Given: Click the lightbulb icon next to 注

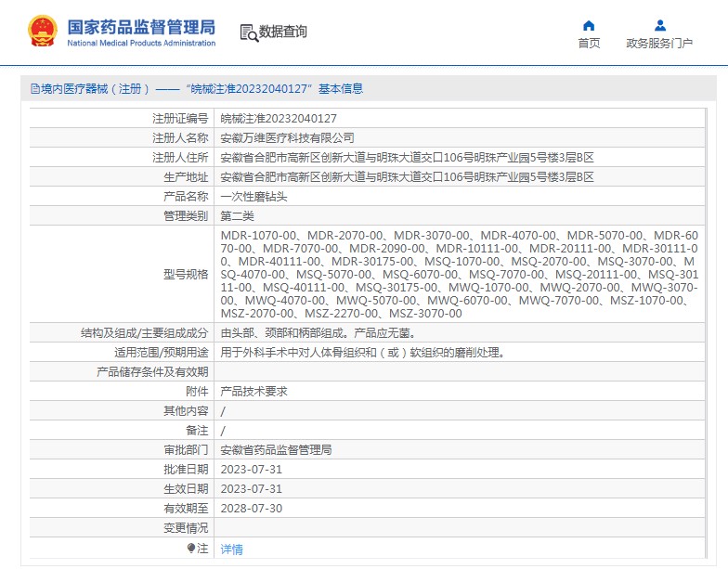Looking at the screenshot, I should (191, 549).
